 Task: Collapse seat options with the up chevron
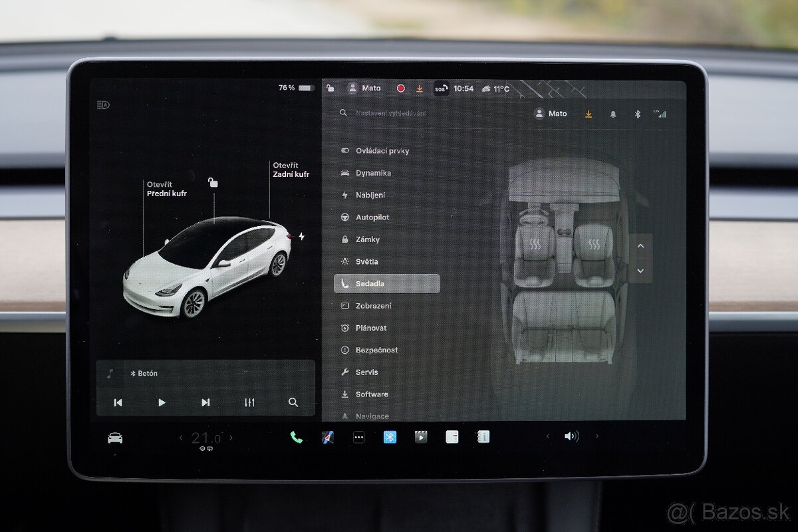[x=640, y=245]
